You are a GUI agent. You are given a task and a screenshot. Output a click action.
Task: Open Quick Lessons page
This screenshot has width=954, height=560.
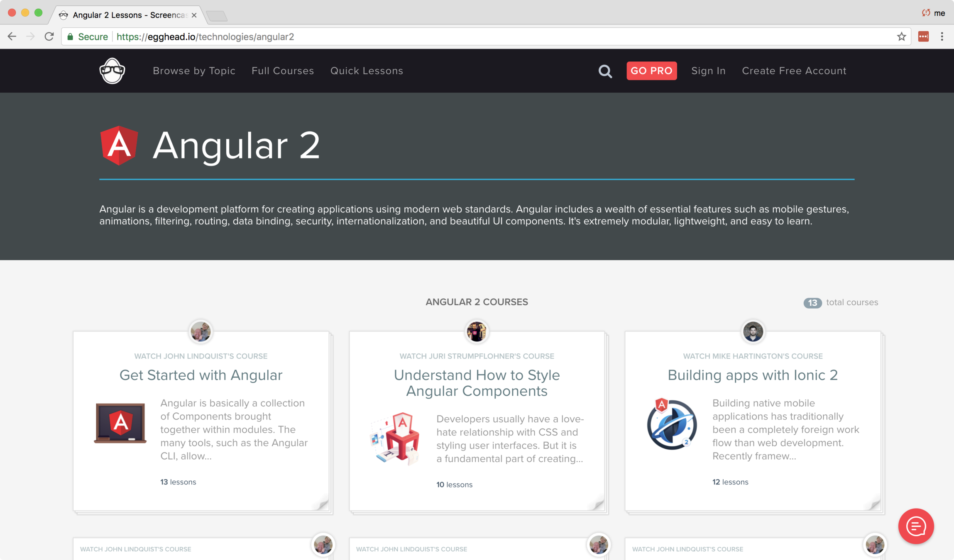(x=367, y=71)
